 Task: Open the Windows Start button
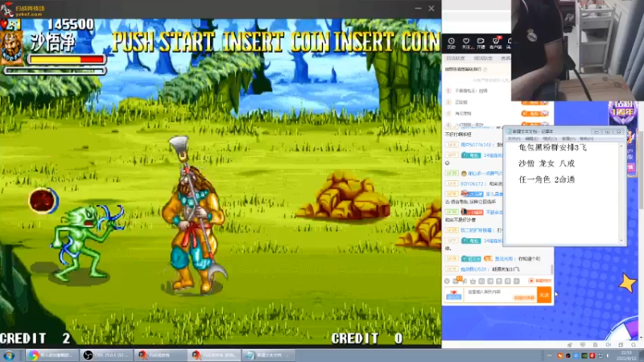point(9,356)
